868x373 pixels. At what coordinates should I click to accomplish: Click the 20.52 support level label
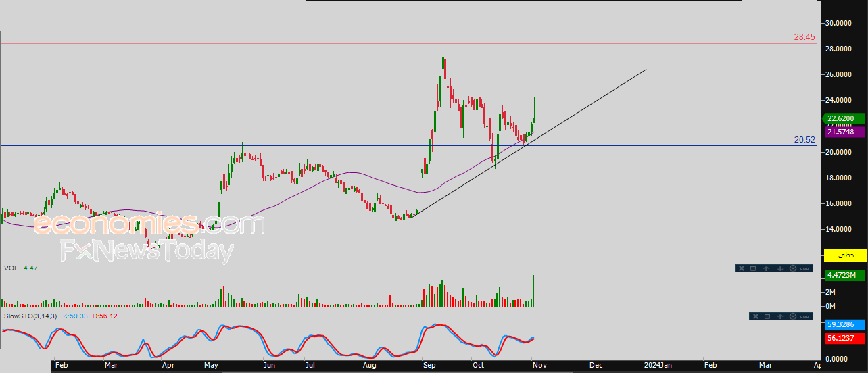point(804,140)
